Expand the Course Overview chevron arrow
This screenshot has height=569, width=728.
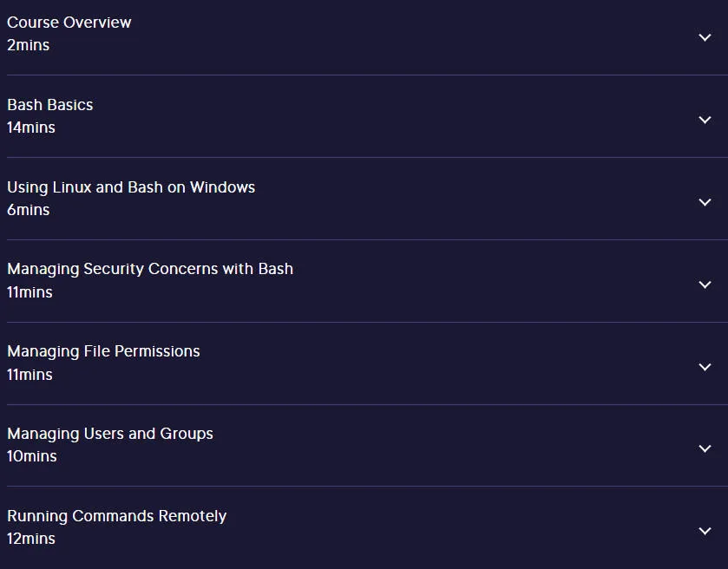[x=705, y=37]
